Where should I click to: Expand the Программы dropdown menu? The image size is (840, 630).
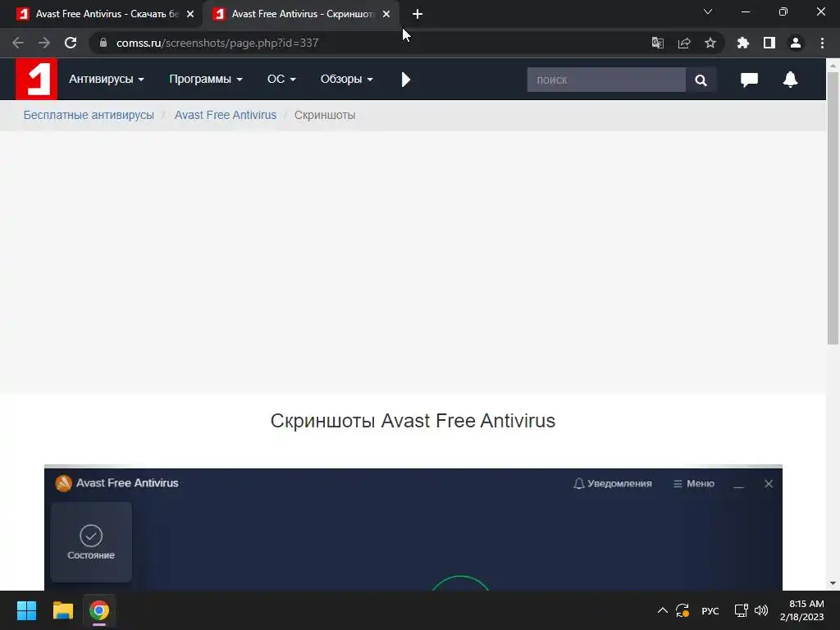[x=206, y=80]
